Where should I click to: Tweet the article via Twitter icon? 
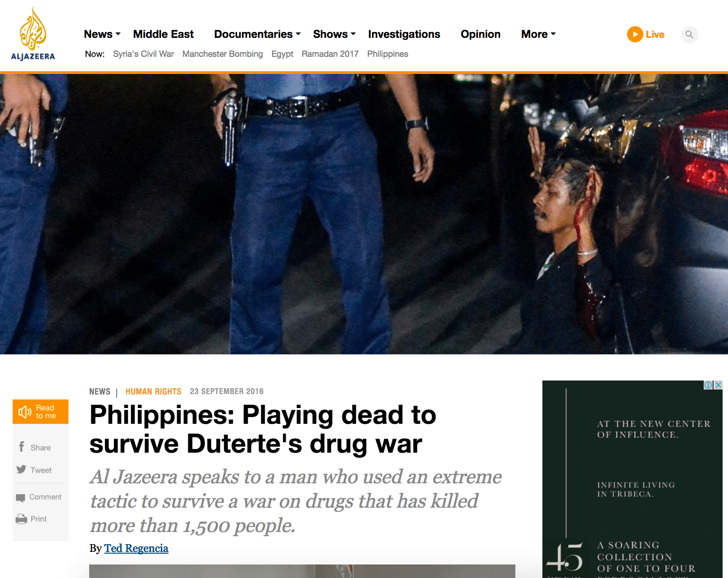pyautogui.click(x=21, y=469)
